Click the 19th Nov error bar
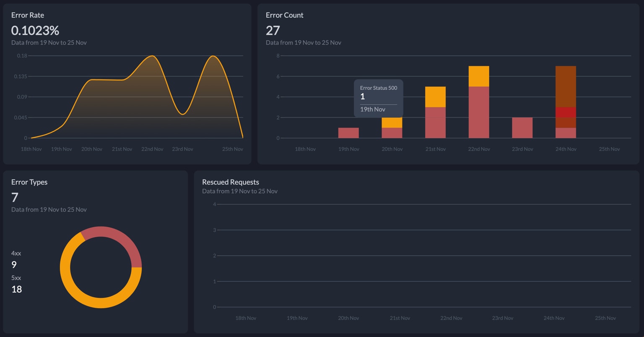Screen dimensions: 644x337 click(x=348, y=133)
